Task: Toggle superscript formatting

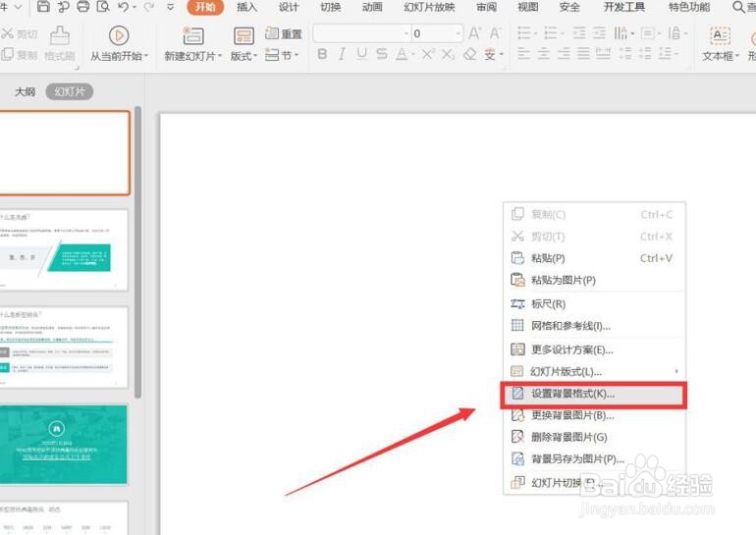Action: pos(428,54)
